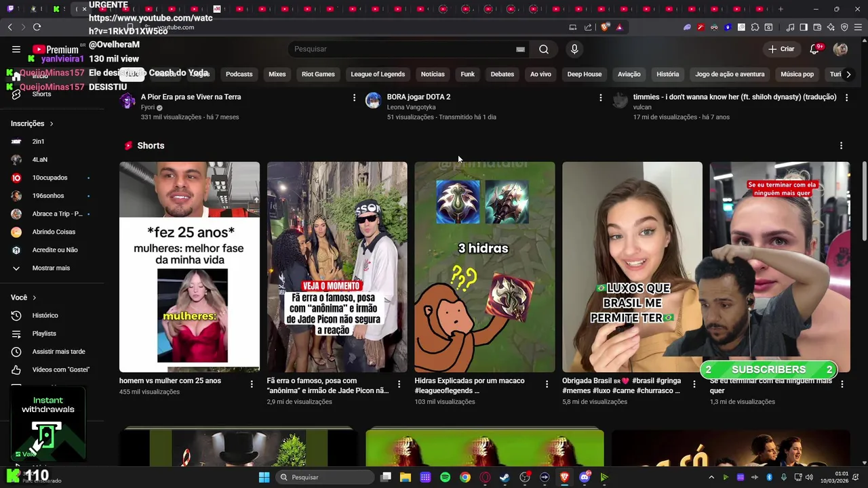
Task: Click the Brave Rewards triangle icon
Action: (x=619, y=27)
